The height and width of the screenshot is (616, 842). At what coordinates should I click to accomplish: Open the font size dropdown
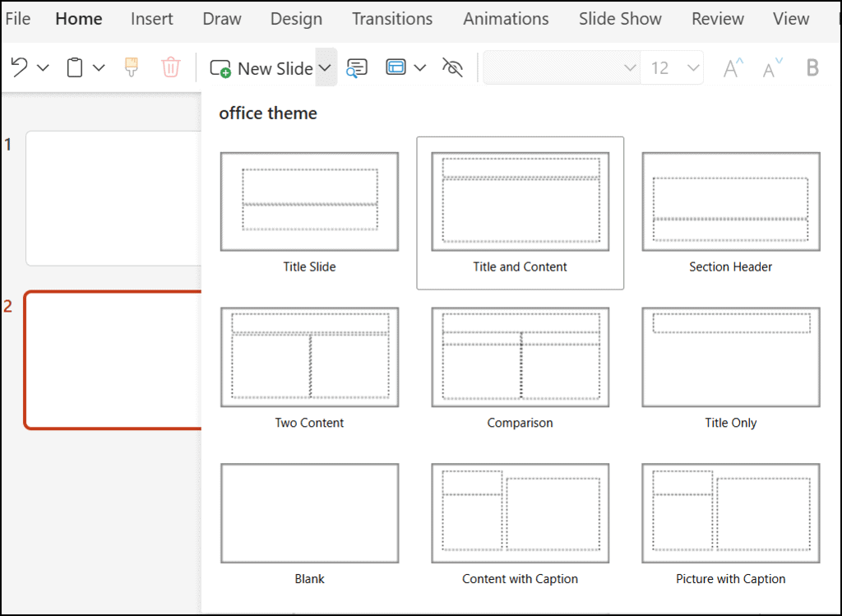(693, 67)
